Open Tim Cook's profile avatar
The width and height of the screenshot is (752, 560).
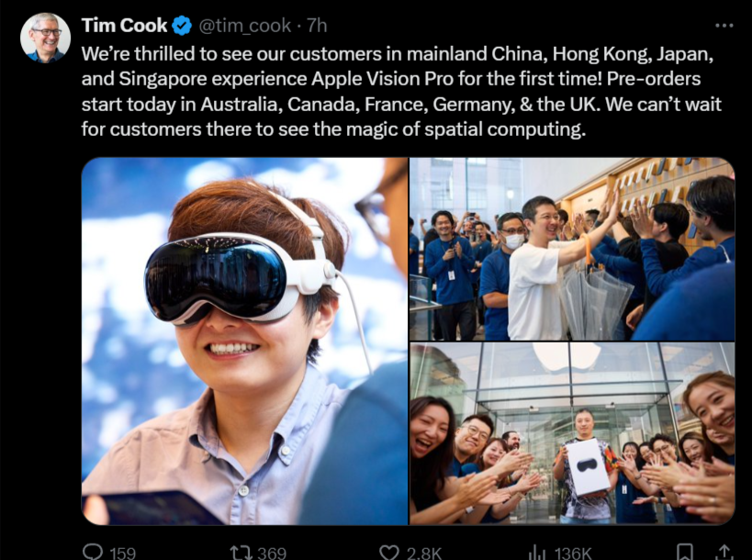[x=45, y=38]
